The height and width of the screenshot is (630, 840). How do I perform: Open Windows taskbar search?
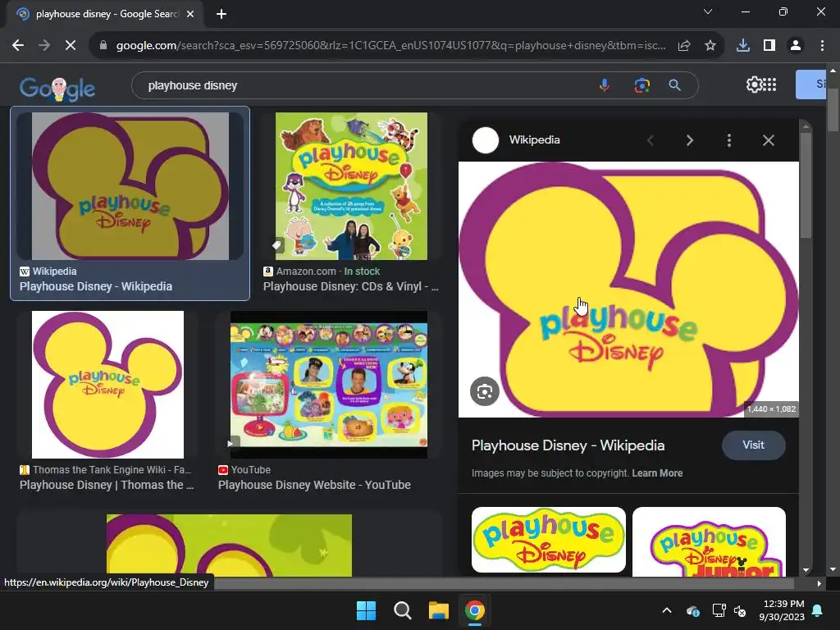[x=402, y=610]
